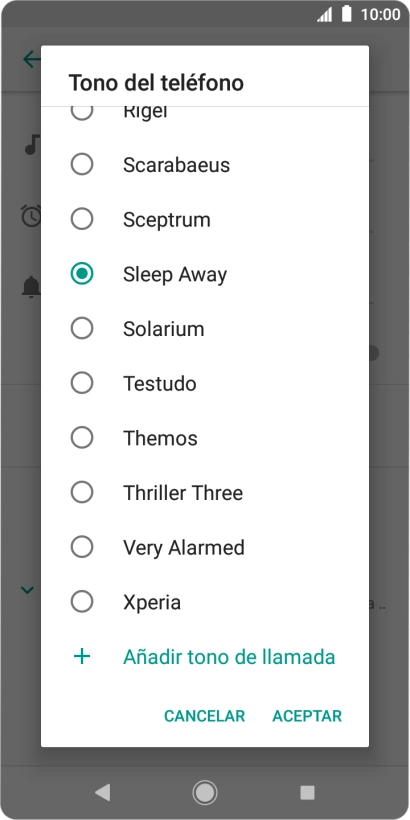410x820 pixels.
Task: Tap the music note icon in background
Action: tap(32, 144)
